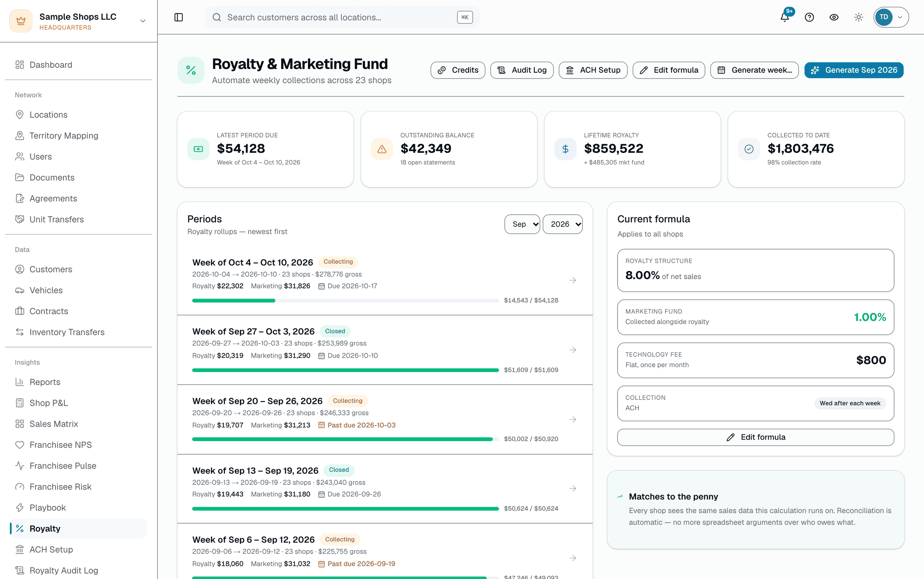Screen dimensions: 924x579
Task: Switch theme with the sun icon
Action: click(x=859, y=17)
